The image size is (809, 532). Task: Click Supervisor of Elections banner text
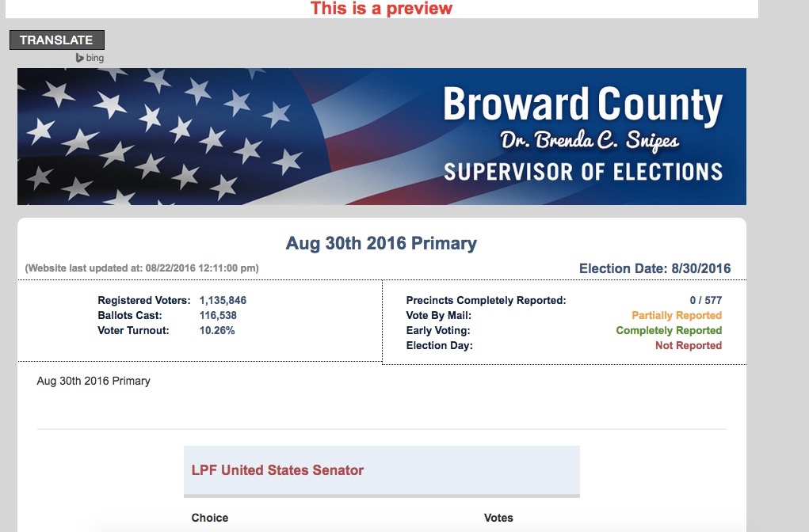[x=583, y=172]
